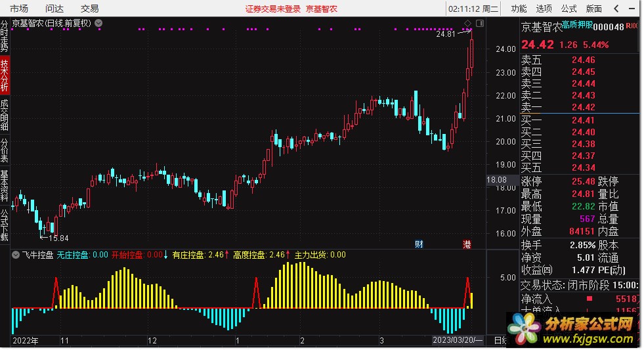The width and height of the screenshot is (644, 350).
Task: Click the diamond icon above the chart
Action: tap(467, 24)
